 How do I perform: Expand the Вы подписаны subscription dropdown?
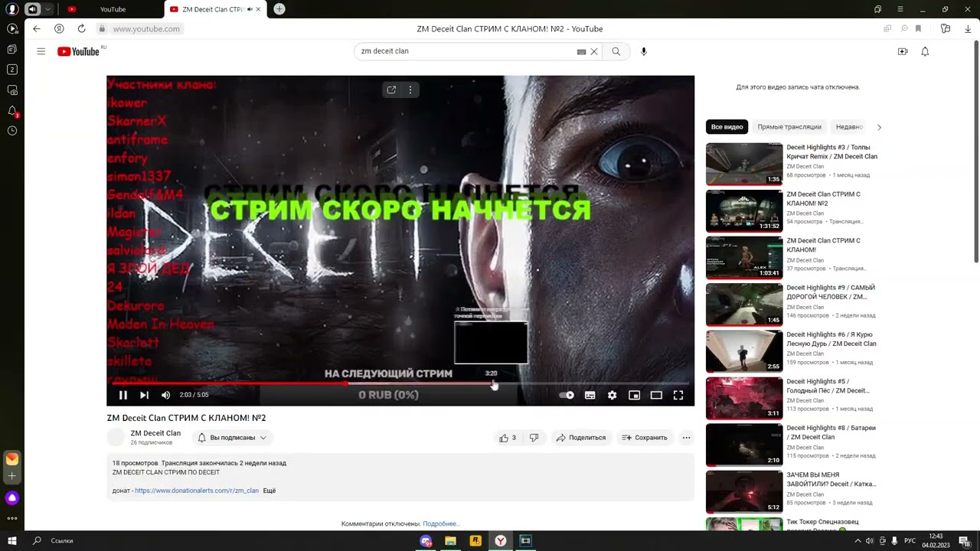(x=232, y=438)
